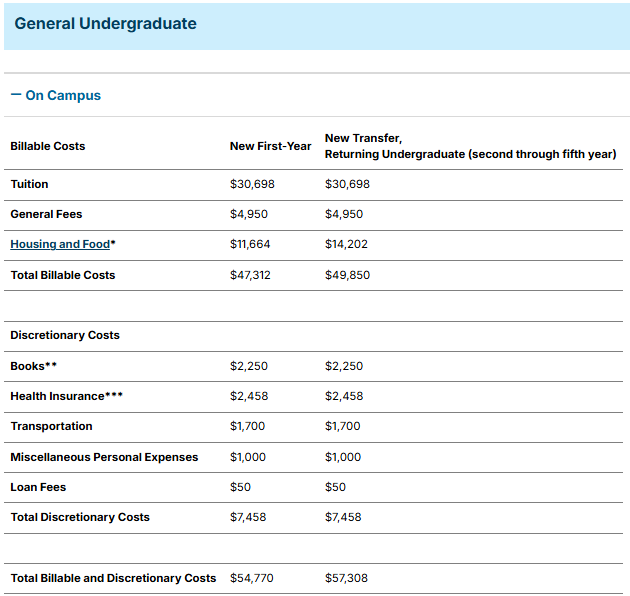The image size is (630, 596).
Task: Select the $14,202 housing cost value
Action: coord(345,244)
